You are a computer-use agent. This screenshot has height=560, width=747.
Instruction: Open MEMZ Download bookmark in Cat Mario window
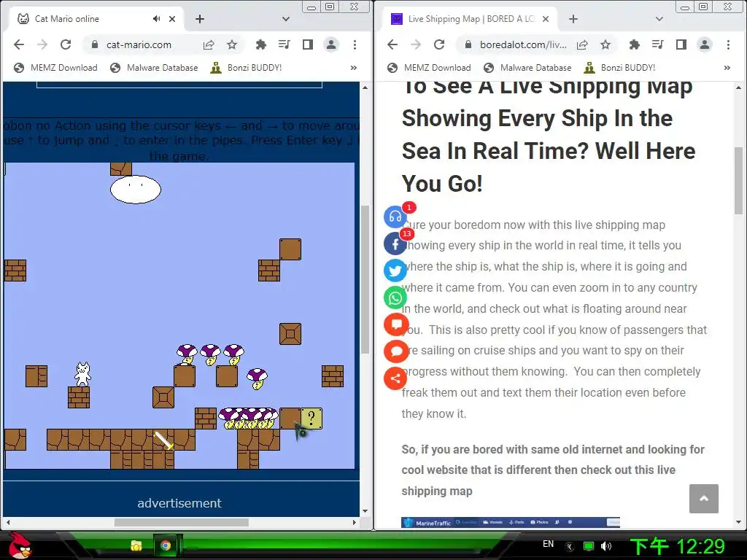[x=55, y=68]
